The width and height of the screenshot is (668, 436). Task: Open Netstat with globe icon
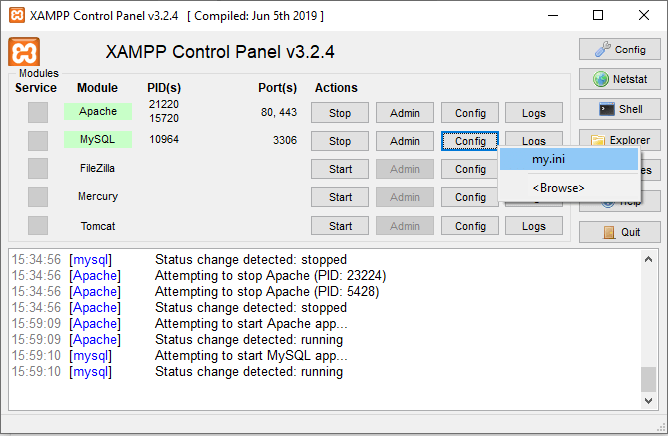(x=619, y=79)
